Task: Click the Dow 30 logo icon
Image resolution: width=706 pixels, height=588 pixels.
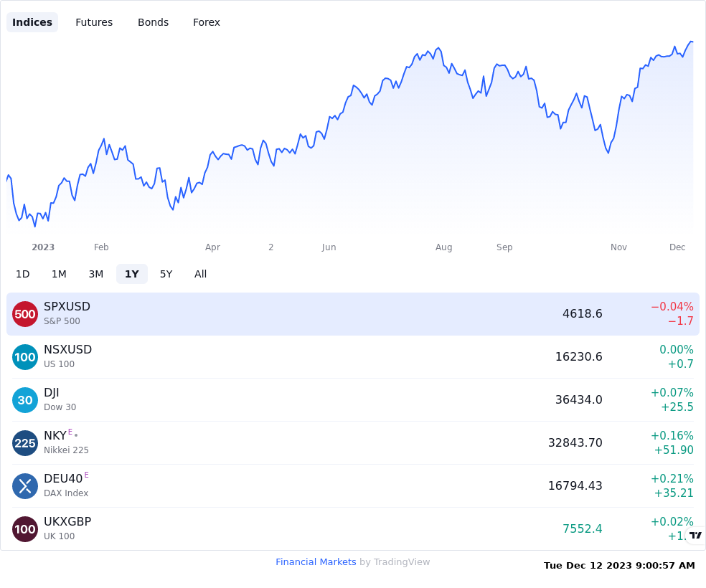Action: point(25,400)
